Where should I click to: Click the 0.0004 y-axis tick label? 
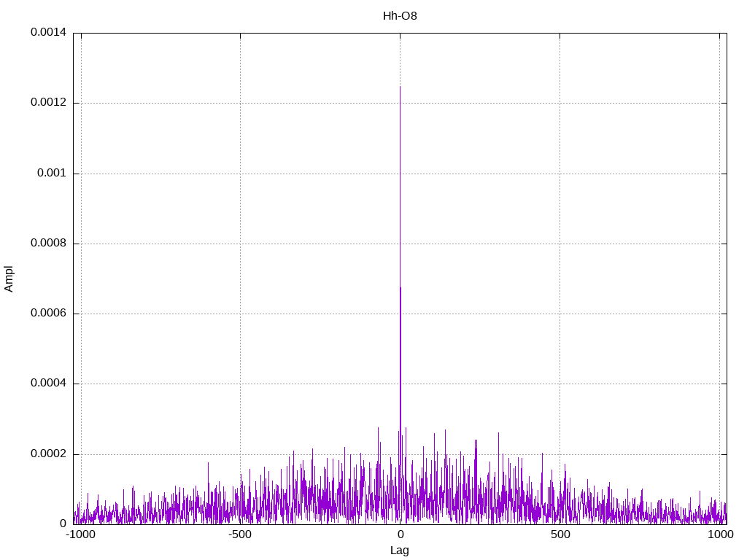pos(48,384)
